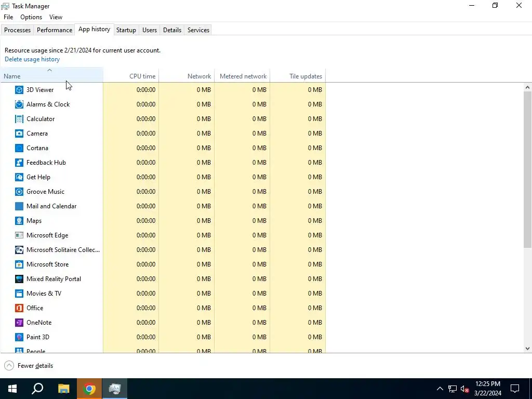Image resolution: width=532 pixels, height=399 pixels.
Task: Open File Explorer from taskbar
Action: coord(63,389)
